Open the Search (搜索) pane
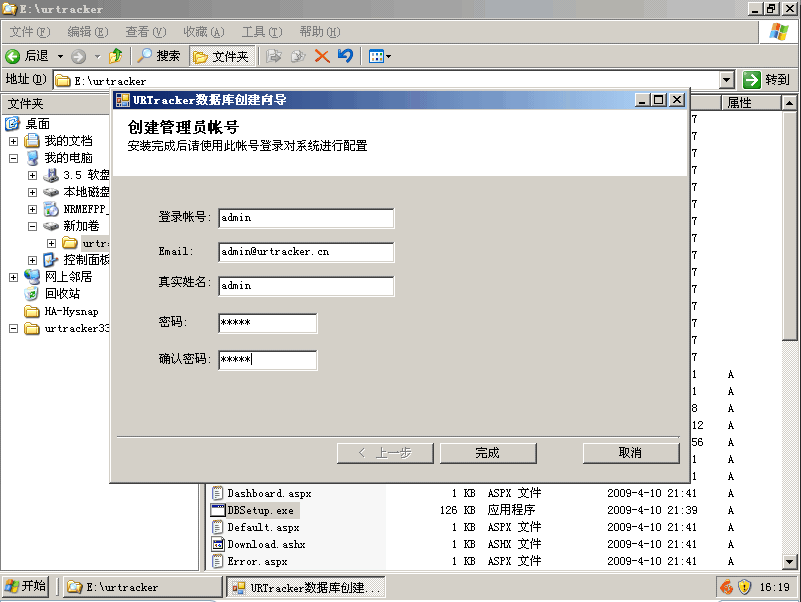801x602 pixels. pyautogui.click(x=158, y=56)
